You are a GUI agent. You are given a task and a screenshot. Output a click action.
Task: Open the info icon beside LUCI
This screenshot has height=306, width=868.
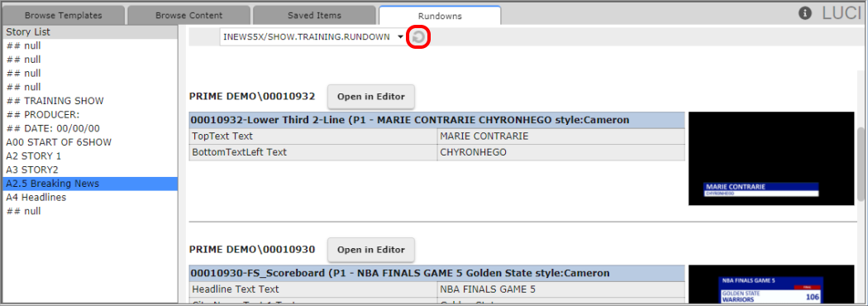[806, 13]
